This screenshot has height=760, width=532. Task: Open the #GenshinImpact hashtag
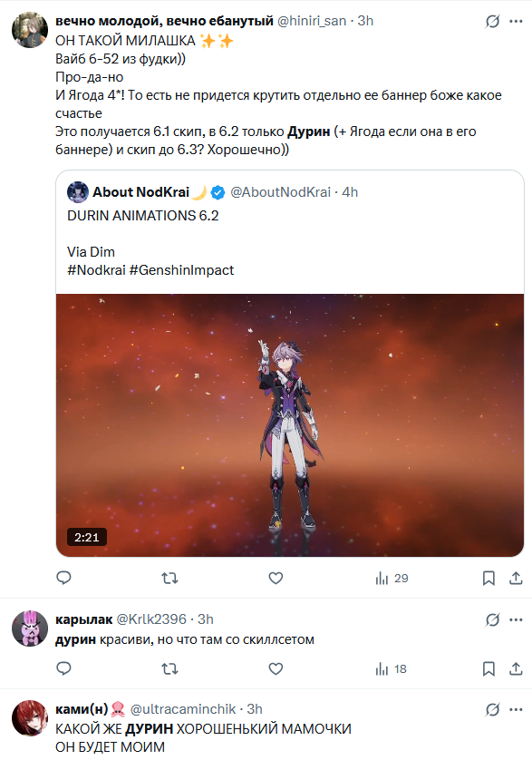click(181, 270)
